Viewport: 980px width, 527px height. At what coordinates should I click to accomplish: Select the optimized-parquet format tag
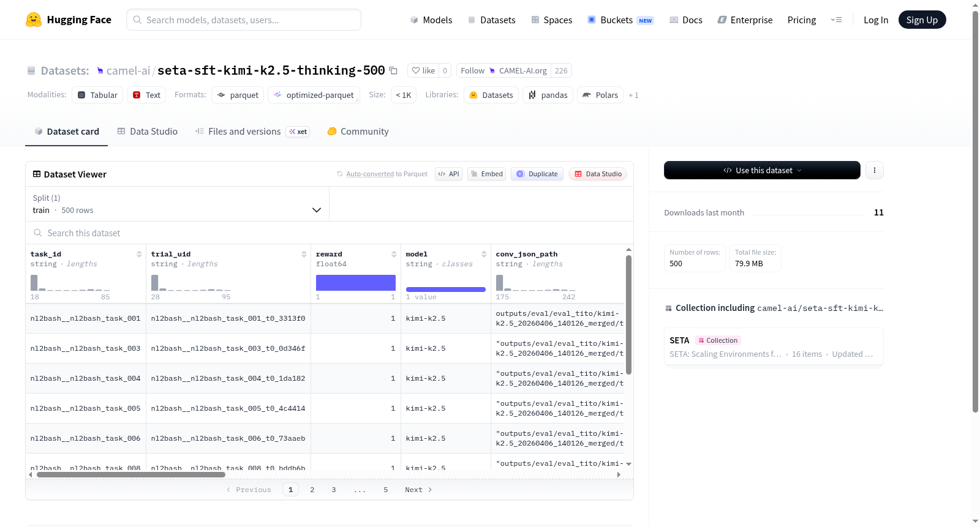point(314,95)
